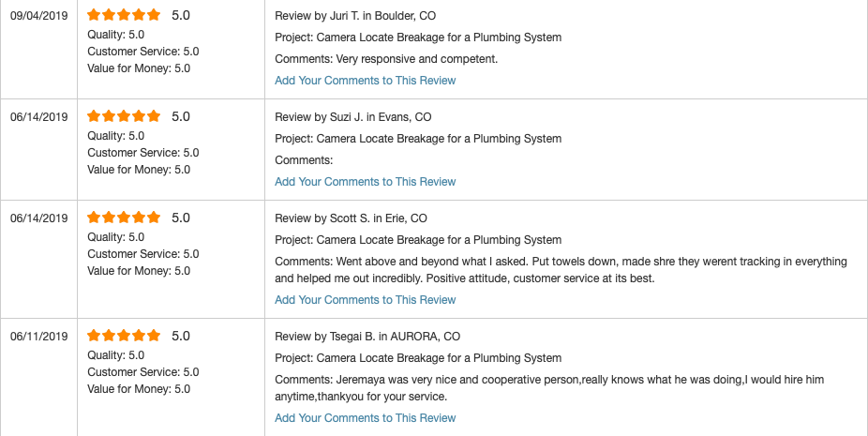This screenshot has width=868, height=436.
Task: Select the date beside Scott S.'s review
Action: pyautogui.click(x=39, y=218)
